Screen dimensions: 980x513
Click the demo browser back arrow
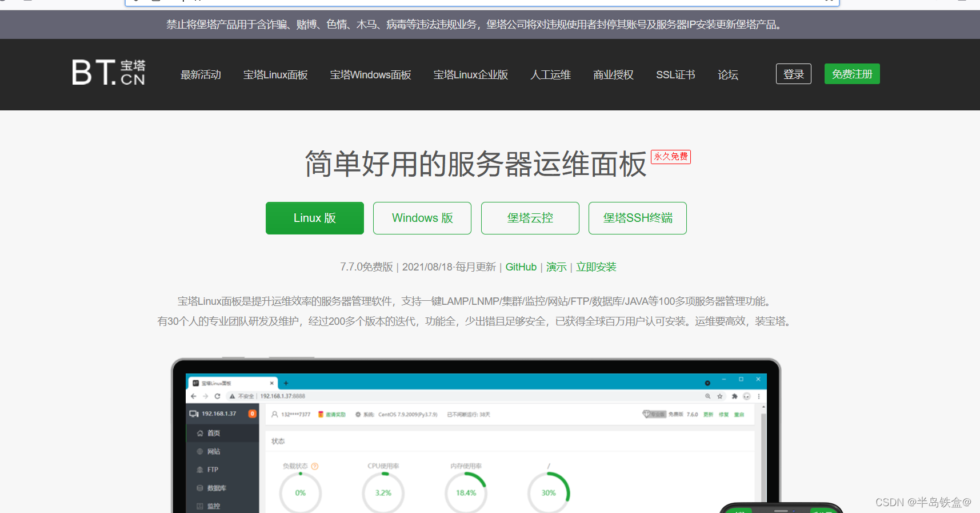coord(193,396)
